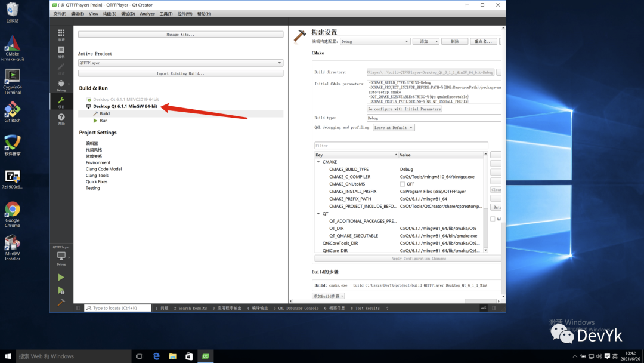Select the Run settings under MinGW kit
This screenshot has width=644, height=363.
(104, 121)
